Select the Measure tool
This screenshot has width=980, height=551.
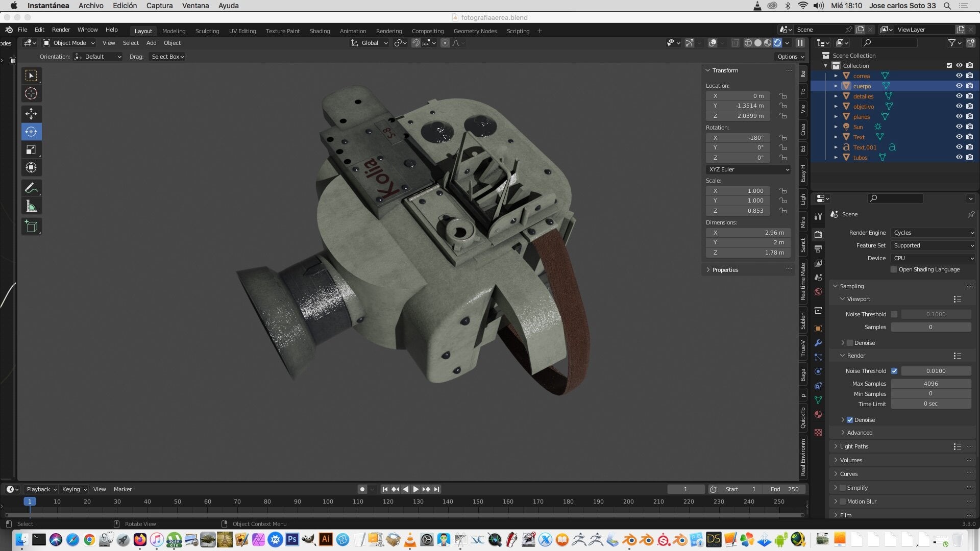coord(31,206)
